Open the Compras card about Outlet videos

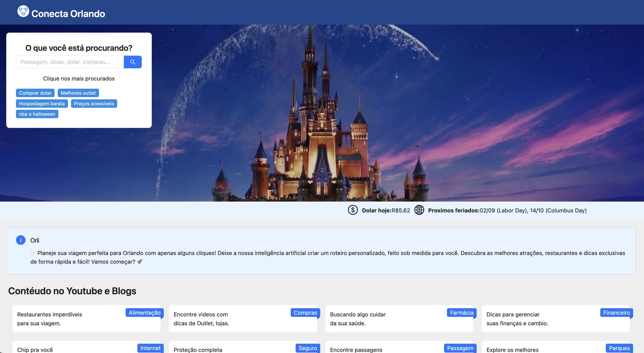tap(243, 319)
